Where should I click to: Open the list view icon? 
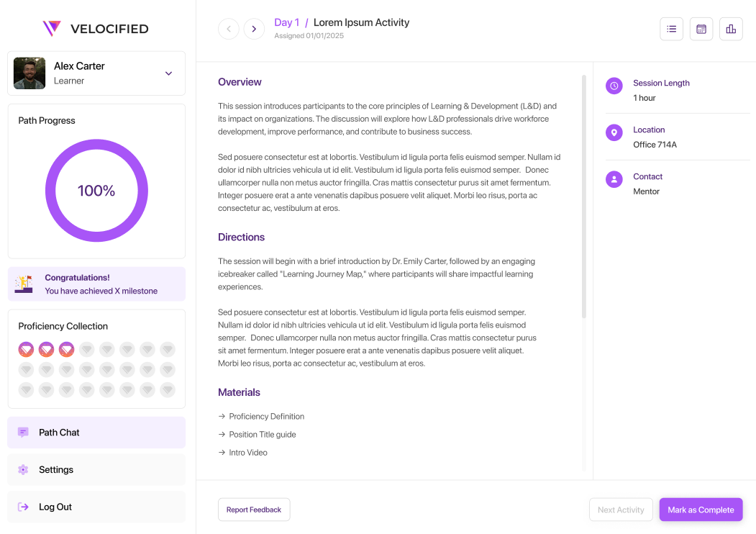[x=671, y=29]
